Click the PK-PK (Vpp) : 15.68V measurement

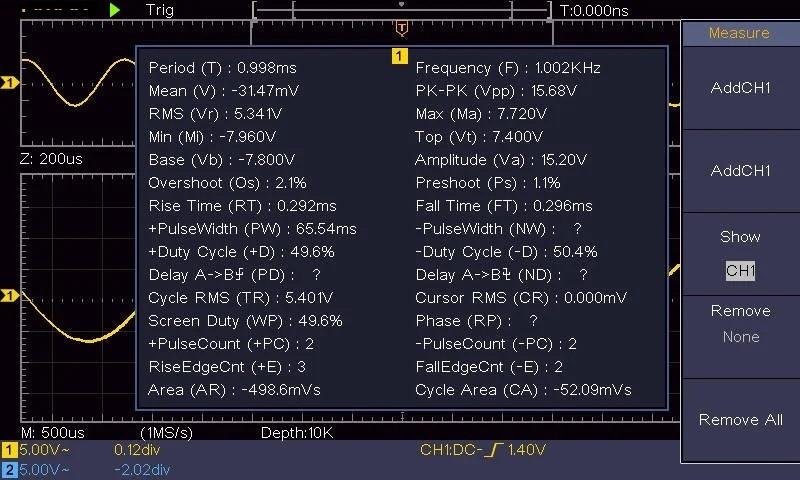(496, 91)
